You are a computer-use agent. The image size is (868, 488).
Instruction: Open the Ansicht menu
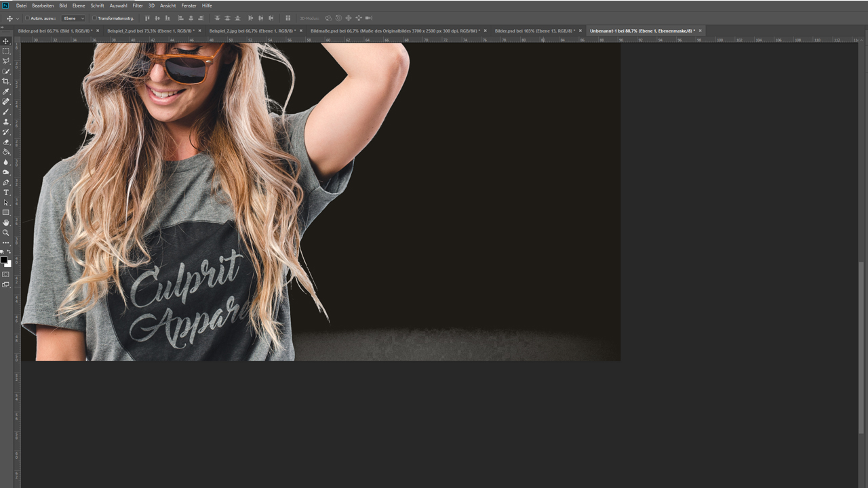[168, 5]
